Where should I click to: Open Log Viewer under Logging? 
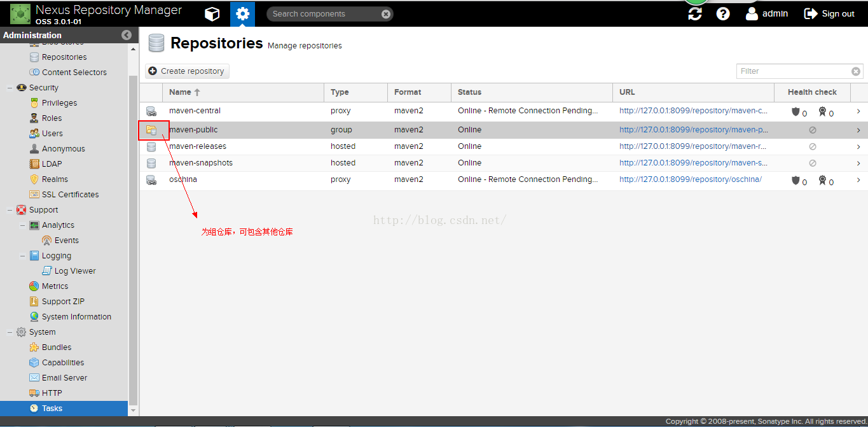(75, 271)
